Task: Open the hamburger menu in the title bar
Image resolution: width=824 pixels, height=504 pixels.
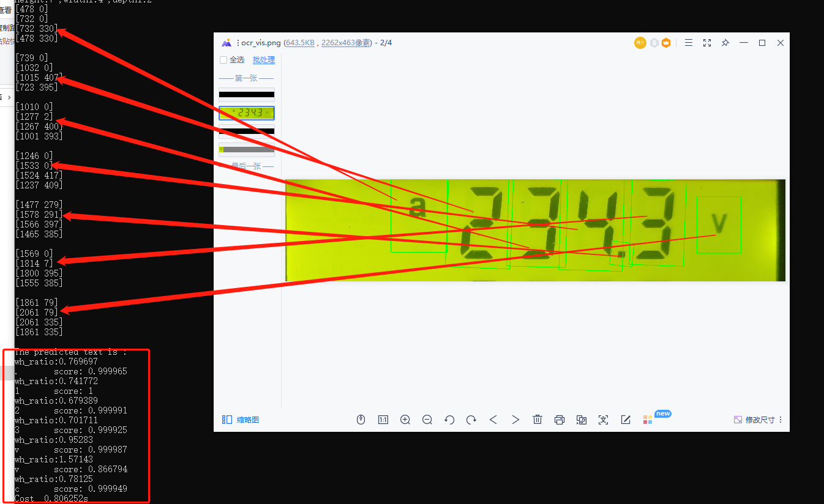Action: click(688, 42)
